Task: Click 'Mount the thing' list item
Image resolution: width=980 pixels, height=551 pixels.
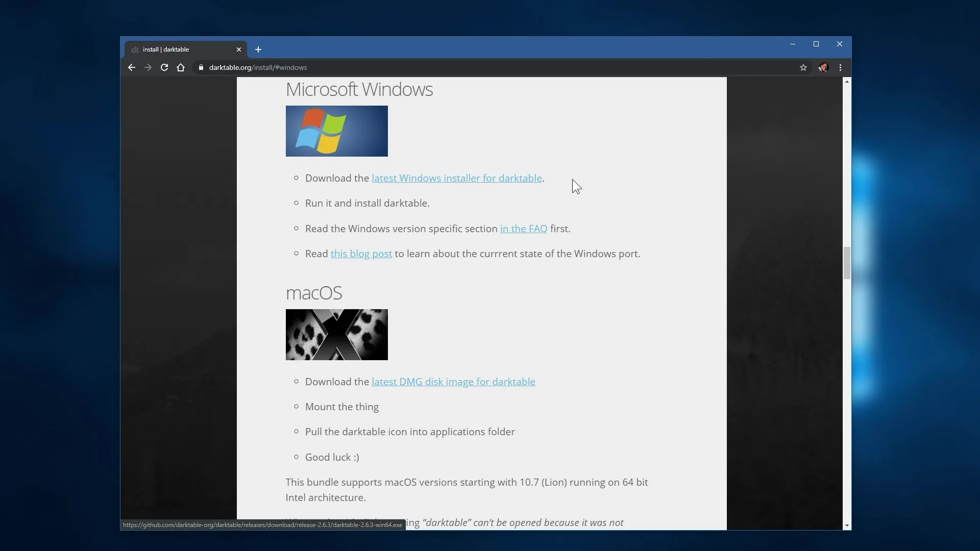Action: [342, 407]
